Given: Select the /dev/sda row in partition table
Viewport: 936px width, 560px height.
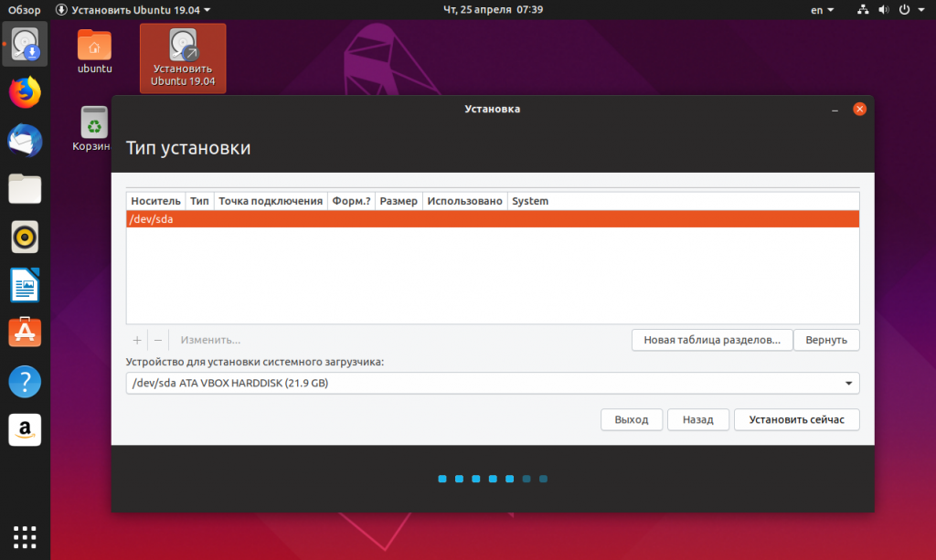Looking at the screenshot, I should click(493, 219).
